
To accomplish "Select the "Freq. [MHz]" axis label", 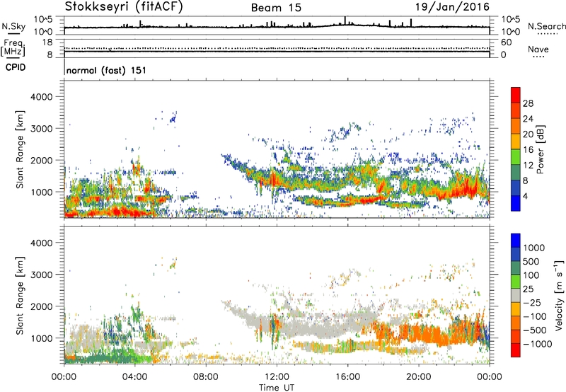I will (x=13, y=48).
